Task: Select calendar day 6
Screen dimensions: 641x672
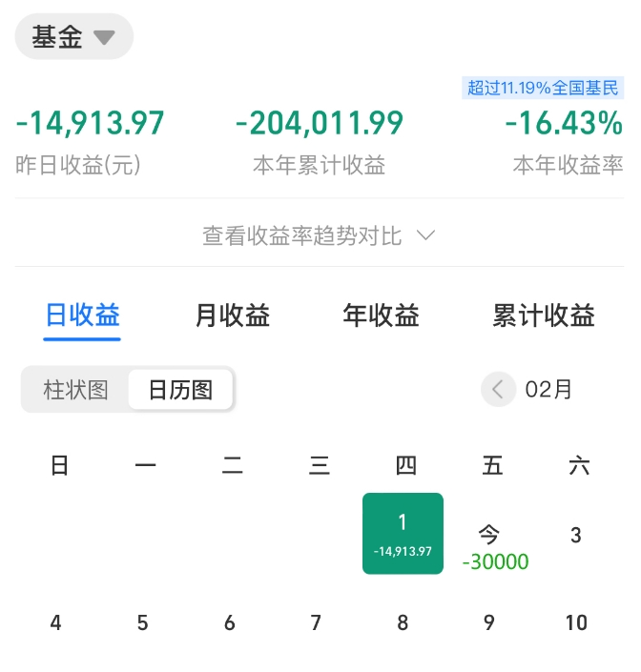Action: [x=230, y=622]
